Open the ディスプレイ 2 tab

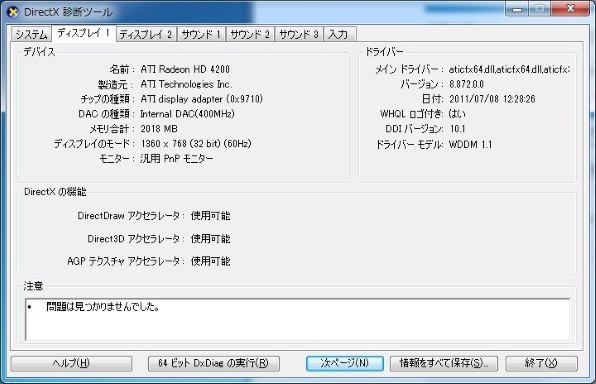click(146, 35)
